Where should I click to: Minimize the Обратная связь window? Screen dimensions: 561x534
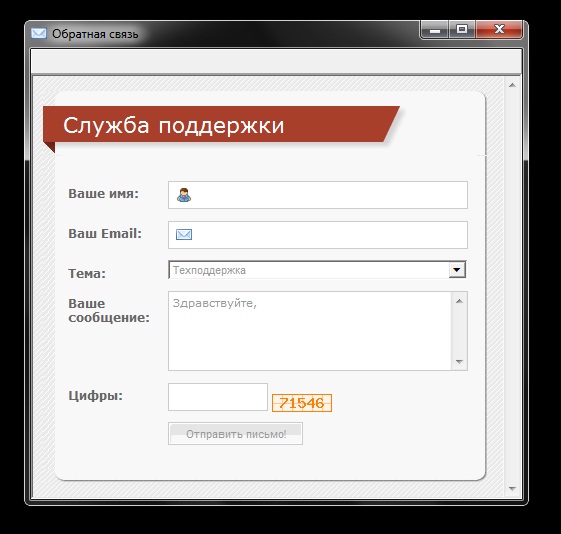coord(435,29)
